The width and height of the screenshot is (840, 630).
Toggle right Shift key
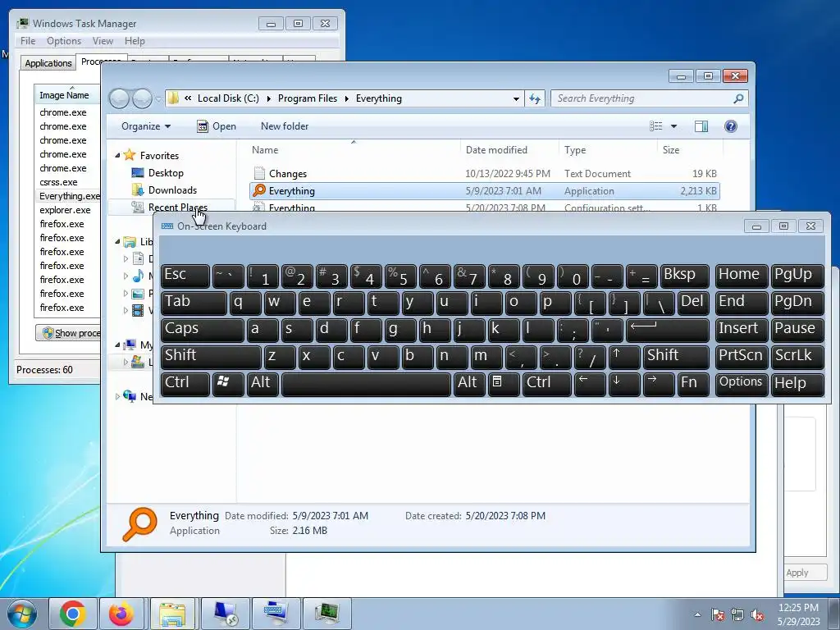[676, 357]
